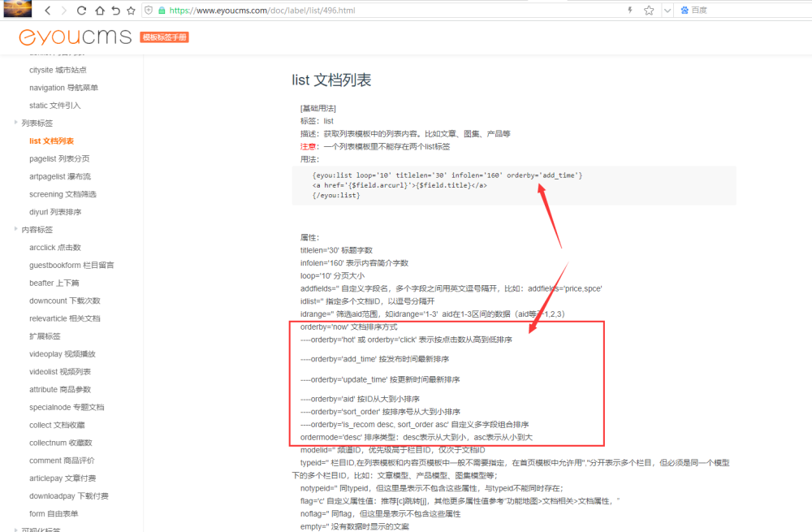Reload the page with refresh icon
The width and height of the screenshot is (812, 532).
[x=81, y=11]
